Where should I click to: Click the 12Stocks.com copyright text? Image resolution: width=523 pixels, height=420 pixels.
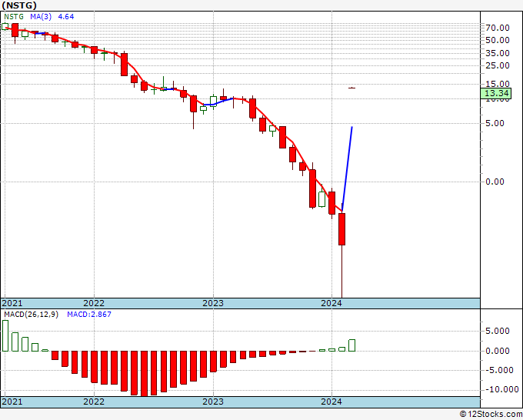pos(491,415)
